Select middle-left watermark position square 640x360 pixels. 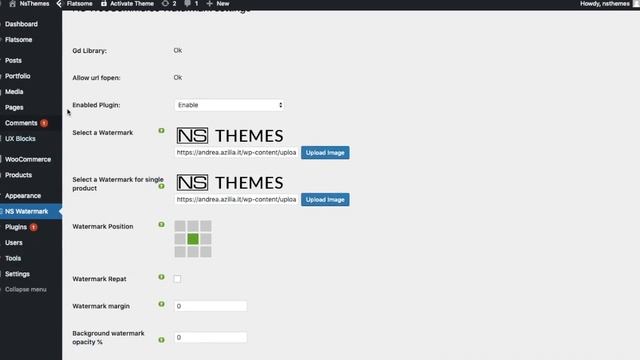[180, 239]
